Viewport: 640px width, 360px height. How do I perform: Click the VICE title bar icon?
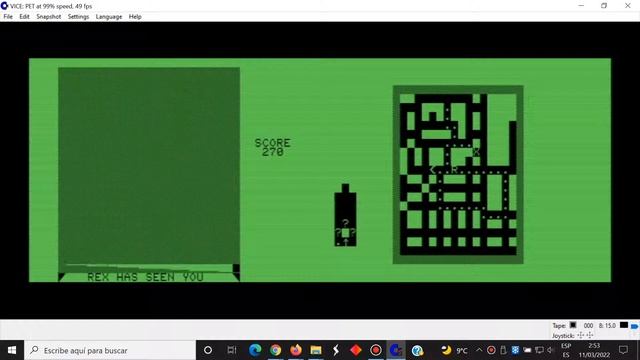[4, 6]
